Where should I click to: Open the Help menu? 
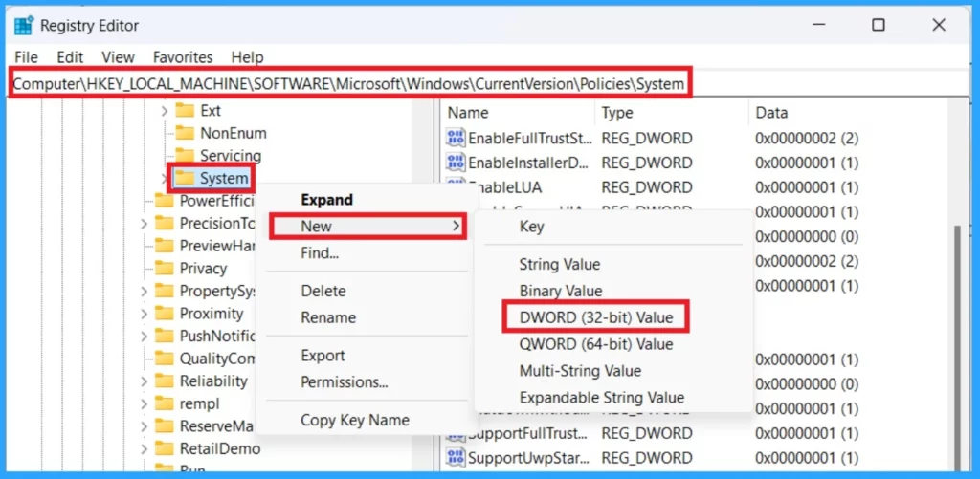tap(247, 57)
